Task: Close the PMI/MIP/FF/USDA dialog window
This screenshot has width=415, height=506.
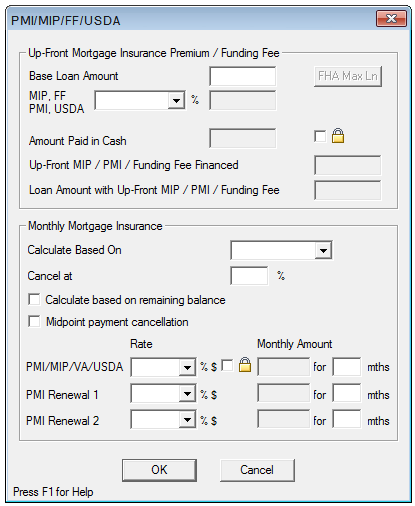Action: (x=391, y=19)
